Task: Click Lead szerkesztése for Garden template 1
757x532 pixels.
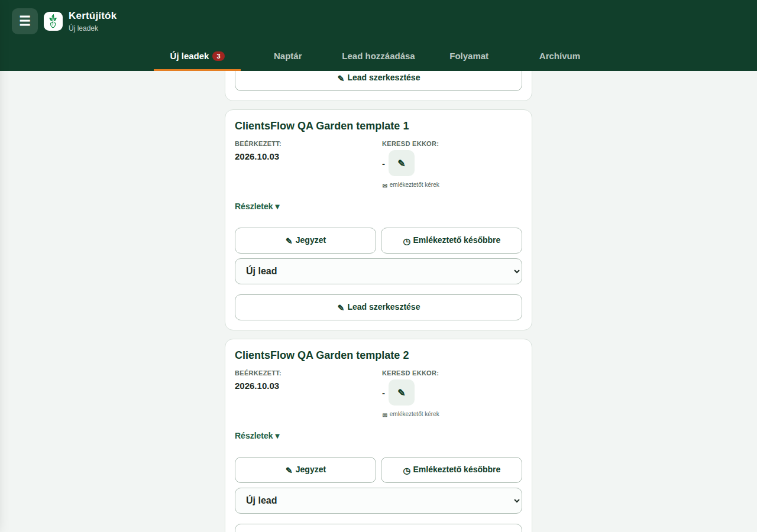Action: [378, 307]
